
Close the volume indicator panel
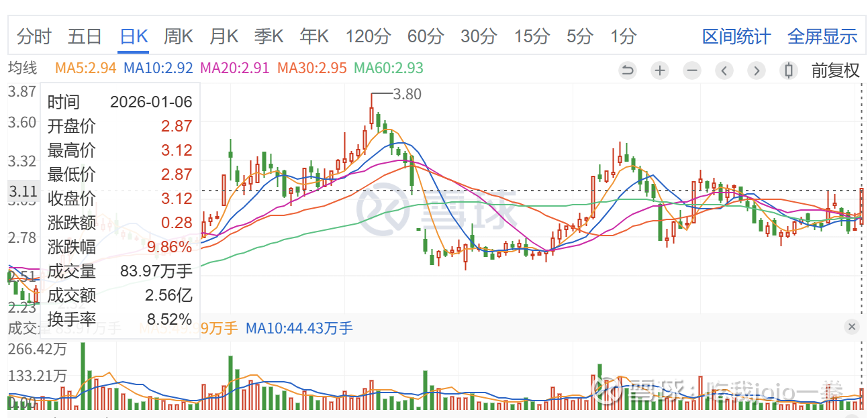point(852,327)
